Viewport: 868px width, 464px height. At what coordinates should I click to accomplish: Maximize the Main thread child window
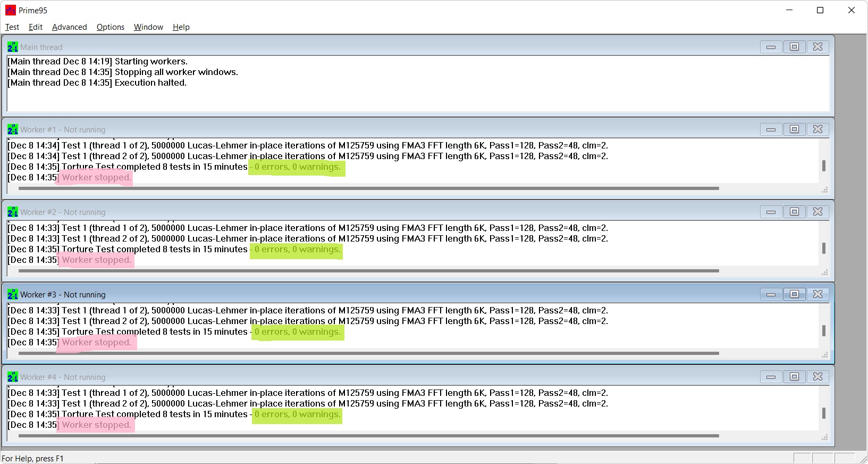794,47
